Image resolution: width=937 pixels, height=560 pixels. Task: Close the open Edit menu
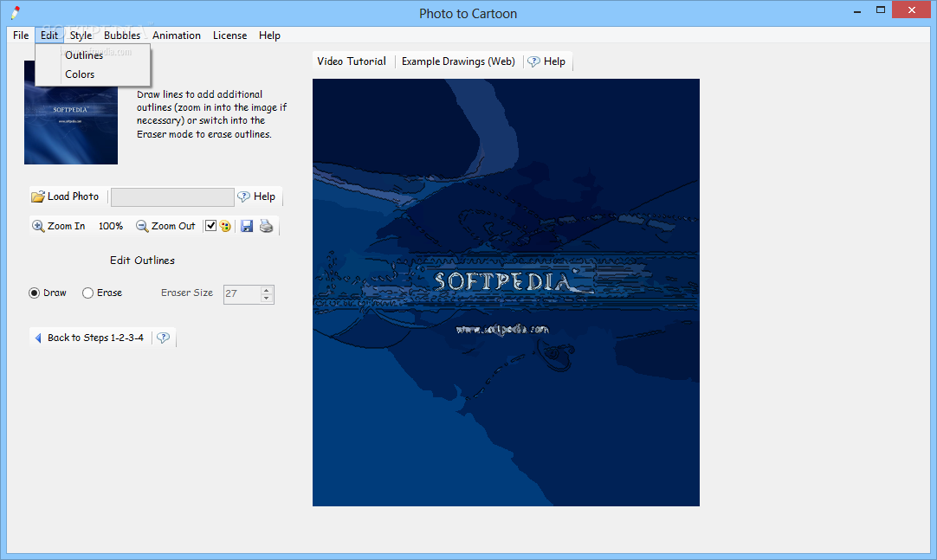(x=49, y=35)
